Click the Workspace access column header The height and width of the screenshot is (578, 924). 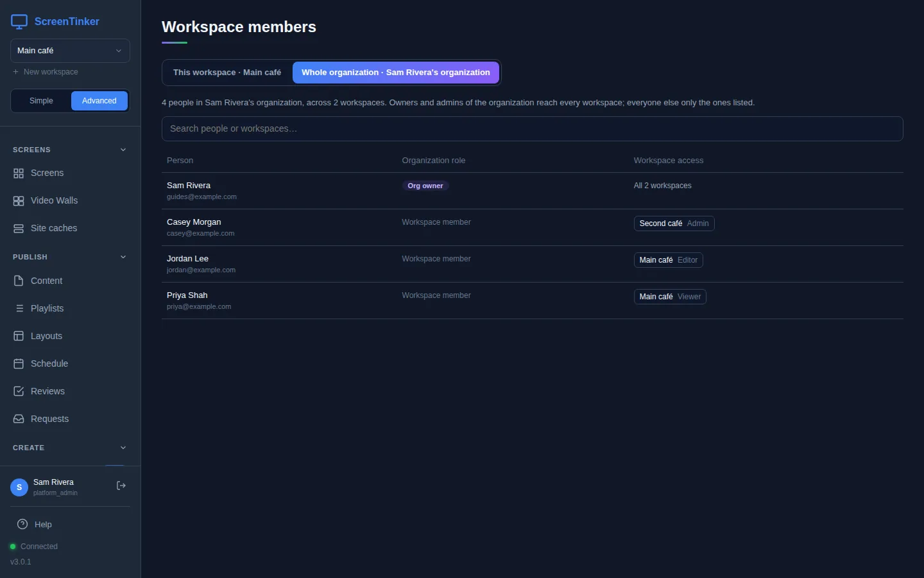(x=669, y=161)
